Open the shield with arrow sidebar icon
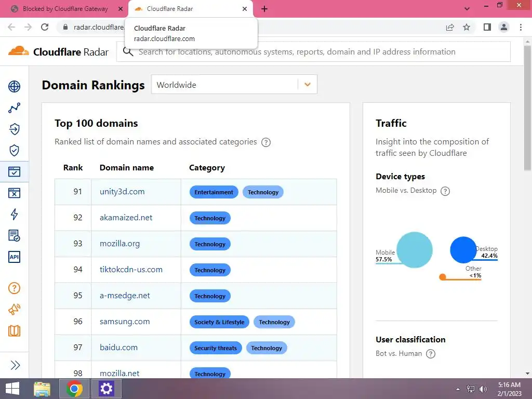 pos(14,129)
